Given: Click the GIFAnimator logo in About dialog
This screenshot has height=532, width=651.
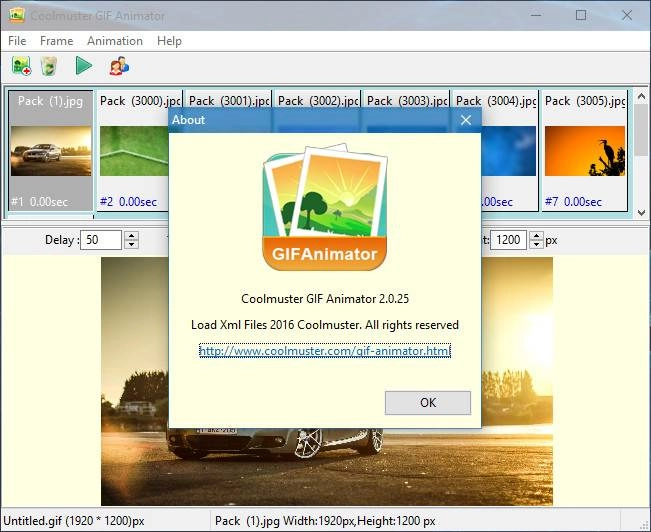Looking at the screenshot, I should tap(325, 207).
